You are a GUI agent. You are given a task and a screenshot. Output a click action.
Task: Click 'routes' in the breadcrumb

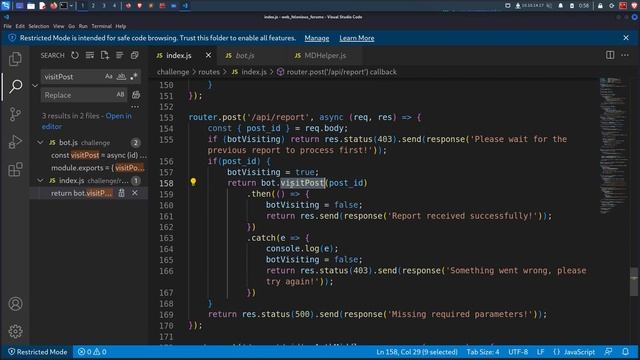point(209,72)
